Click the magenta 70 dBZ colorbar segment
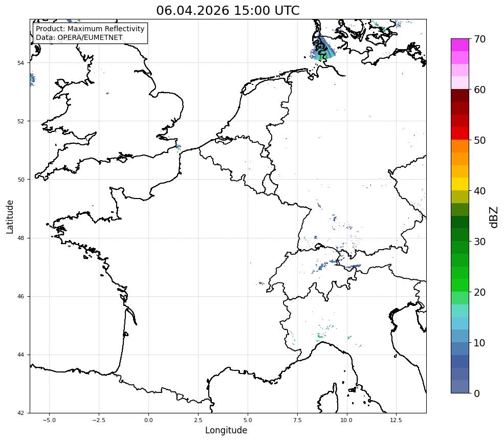The image size is (504, 440). pyautogui.click(x=459, y=45)
